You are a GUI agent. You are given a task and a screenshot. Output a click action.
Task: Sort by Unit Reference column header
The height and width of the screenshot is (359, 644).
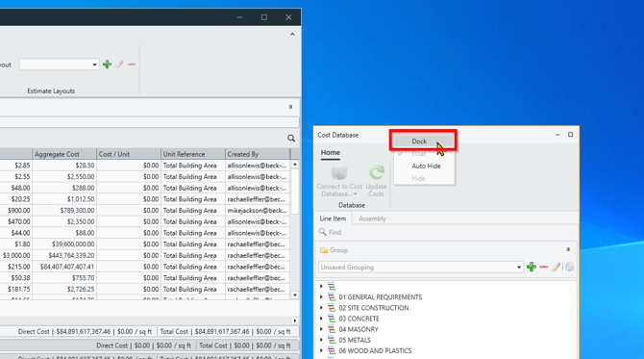193,154
